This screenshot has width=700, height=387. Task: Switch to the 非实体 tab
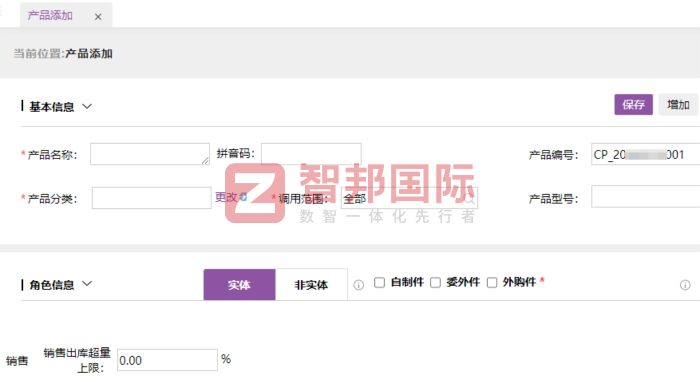(311, 284)
